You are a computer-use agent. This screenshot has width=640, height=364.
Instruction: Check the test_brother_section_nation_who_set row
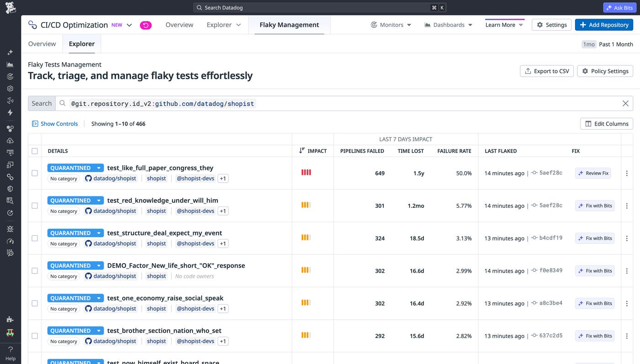click(x=35, y=336)
